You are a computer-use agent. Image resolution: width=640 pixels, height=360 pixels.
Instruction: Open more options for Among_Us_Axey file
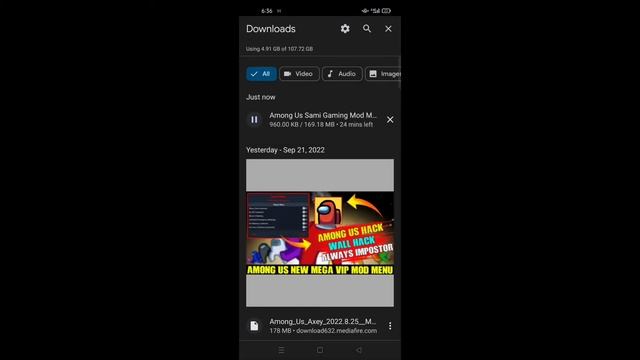pos(390,326)
